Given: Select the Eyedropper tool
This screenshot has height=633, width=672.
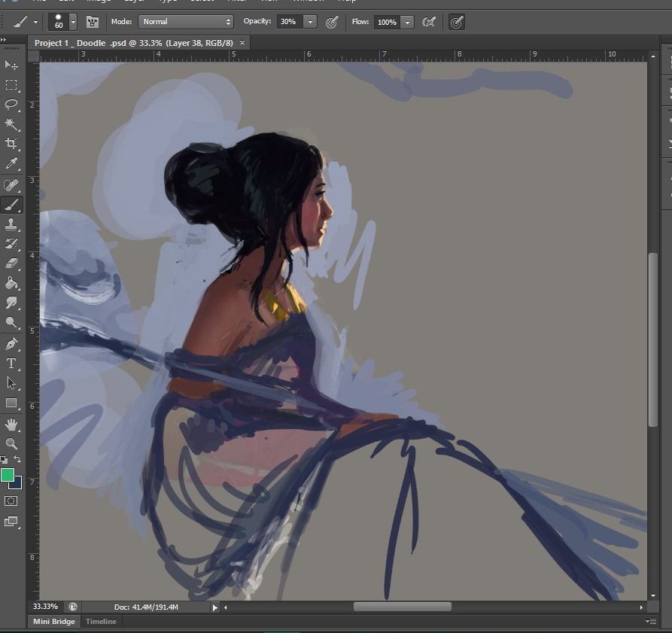Looking at the screenshot, I should tap(11, 163).
